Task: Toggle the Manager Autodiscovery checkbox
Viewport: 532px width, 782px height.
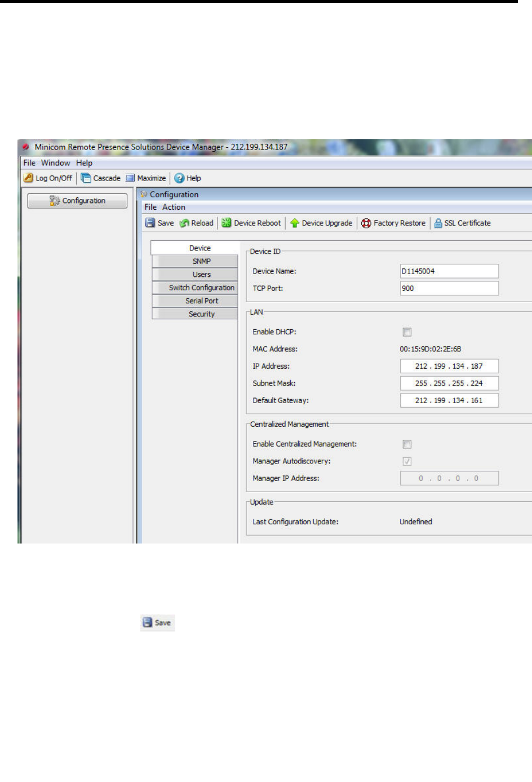Action: [407, 461]
